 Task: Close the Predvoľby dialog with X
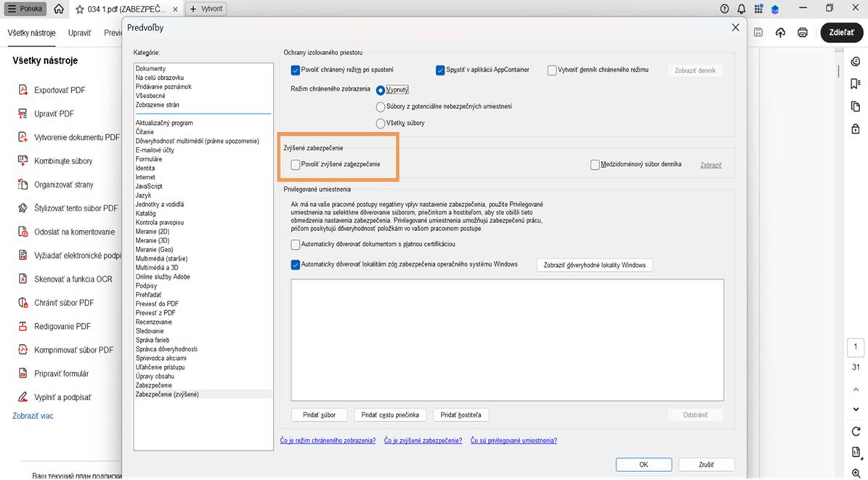tap(735, 27)
